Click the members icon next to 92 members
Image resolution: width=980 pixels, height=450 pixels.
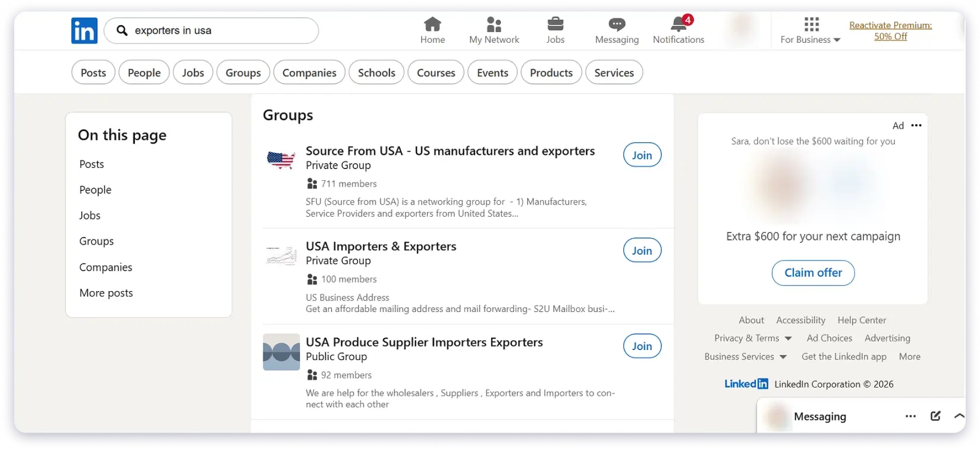coord(312,375)
